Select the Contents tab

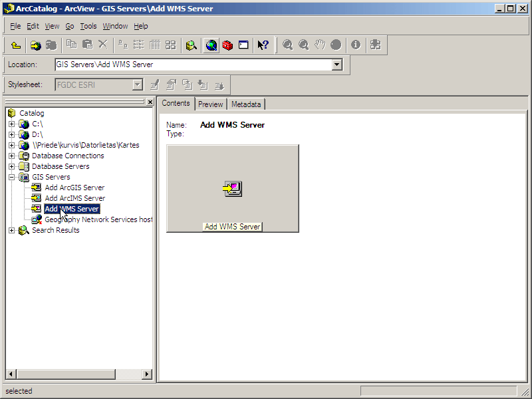pos(176,103)
